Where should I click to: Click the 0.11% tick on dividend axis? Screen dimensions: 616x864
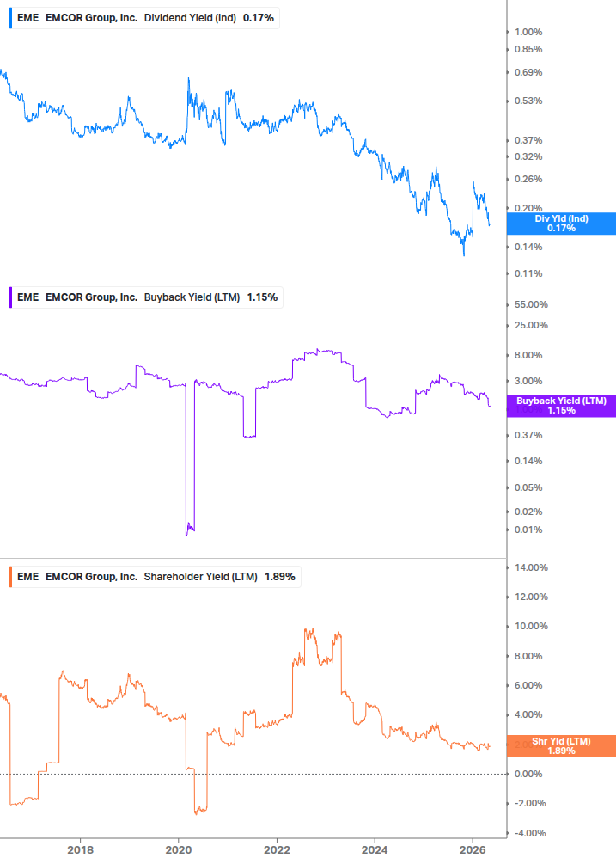[x=528, y=273]
